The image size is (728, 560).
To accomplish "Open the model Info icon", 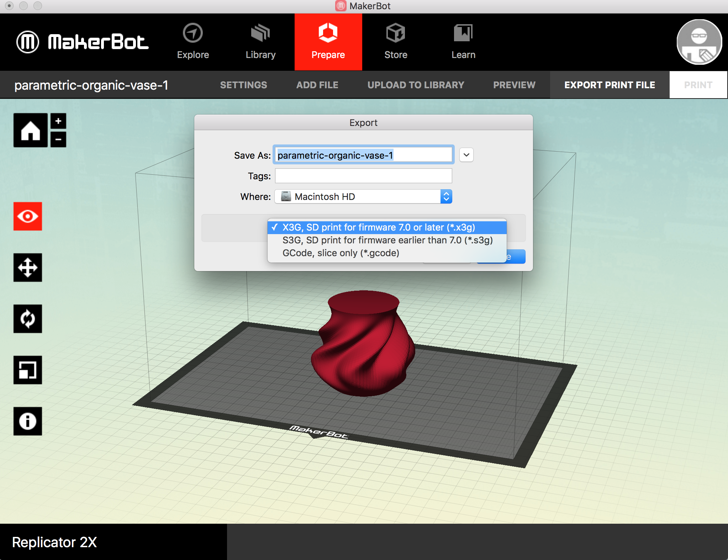I will pyautogui.click(x=28, y=421).
